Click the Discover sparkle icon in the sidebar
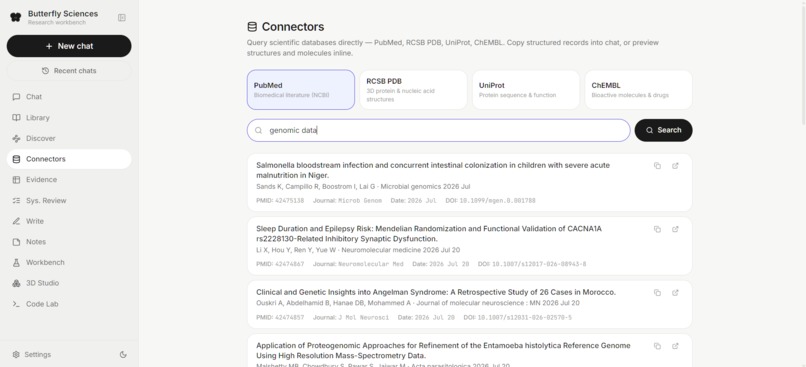The width and height of the screenshot is (806, 367). (x=16, y=138)
